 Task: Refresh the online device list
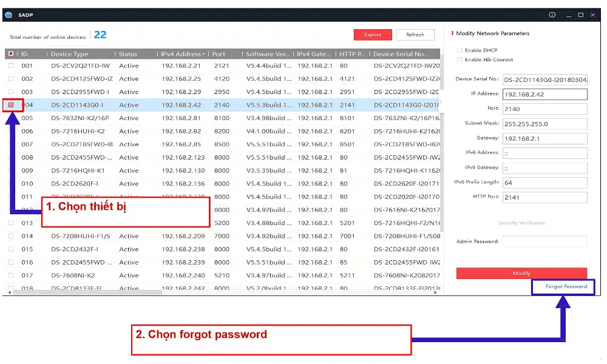[x=415, y=35]
